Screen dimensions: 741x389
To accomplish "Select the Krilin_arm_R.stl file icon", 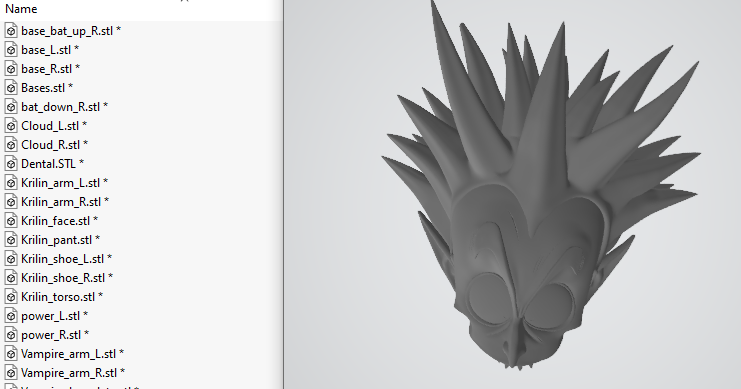I will 11,202.
